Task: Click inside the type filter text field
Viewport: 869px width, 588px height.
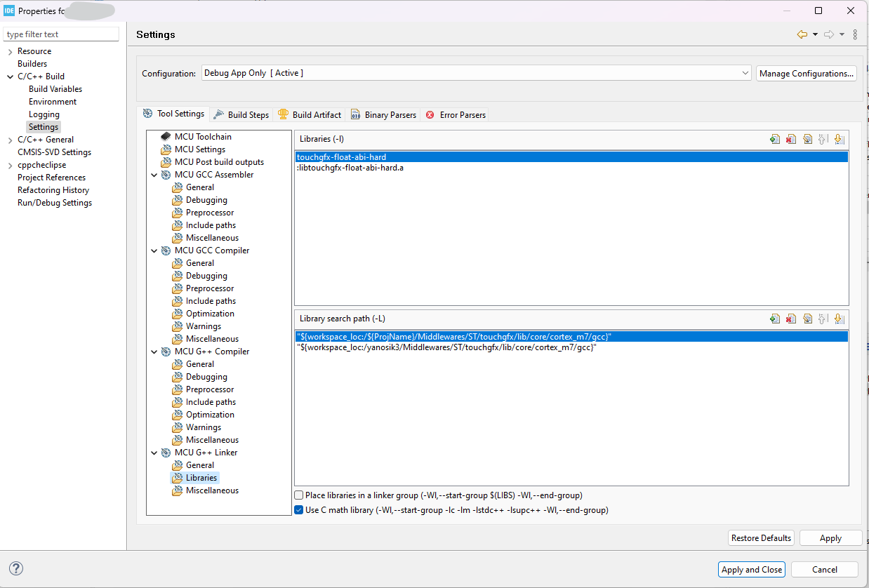Action: pyautogui.click(x=60, y=34)
